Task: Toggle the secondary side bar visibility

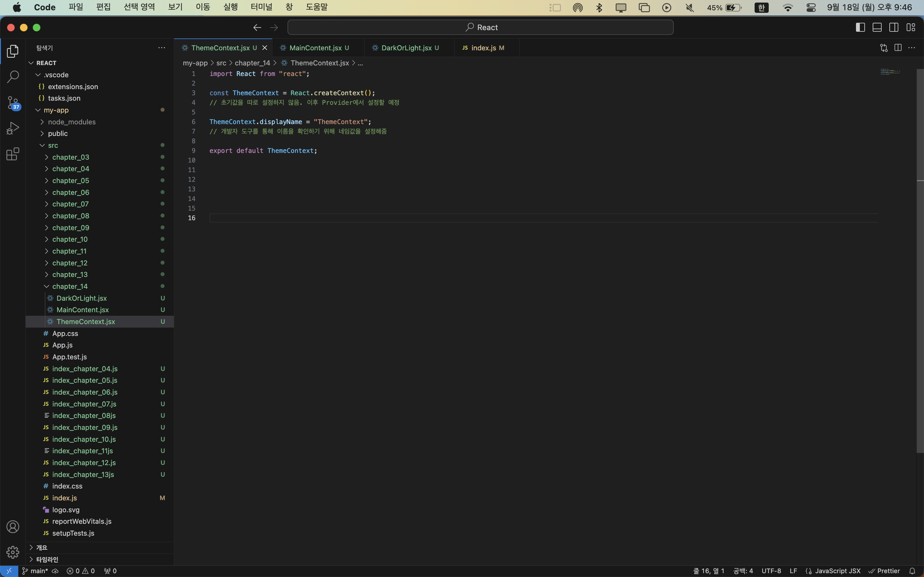Action: 894,28
